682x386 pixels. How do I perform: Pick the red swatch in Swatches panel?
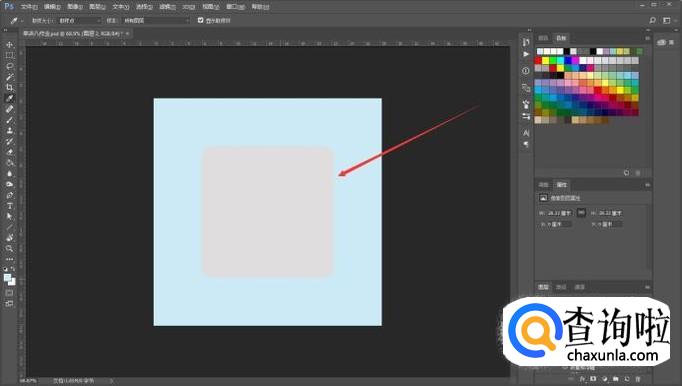pyautogui.click(x=538, y=60)
